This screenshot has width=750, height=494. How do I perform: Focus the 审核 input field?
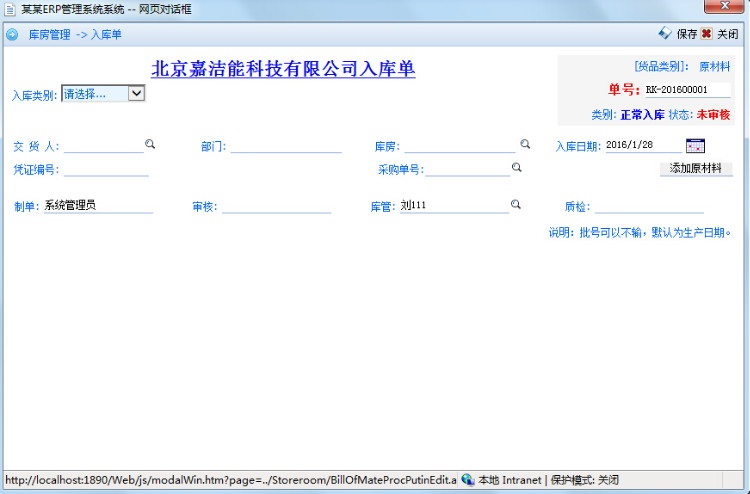pos(276,206)
